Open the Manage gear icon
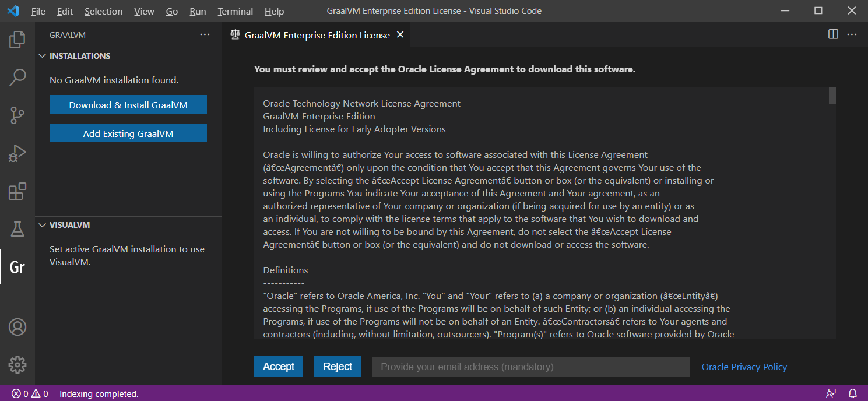The height and width of the screenshot is (401, 868). click(x=17, y=365)
